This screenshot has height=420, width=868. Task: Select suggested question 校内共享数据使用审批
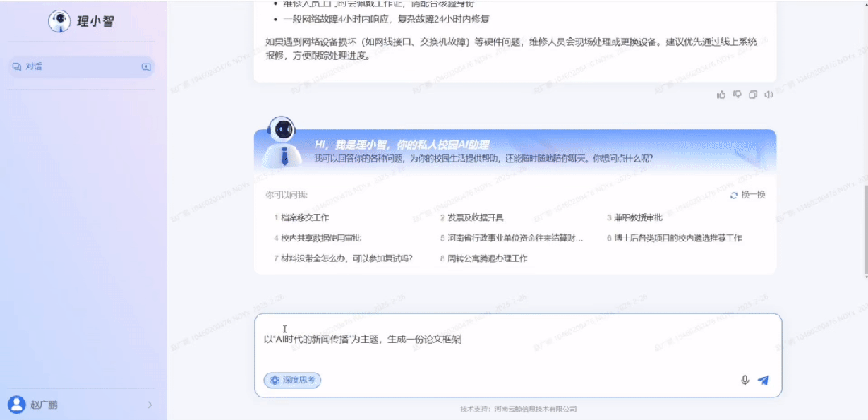tap(320, 238)
